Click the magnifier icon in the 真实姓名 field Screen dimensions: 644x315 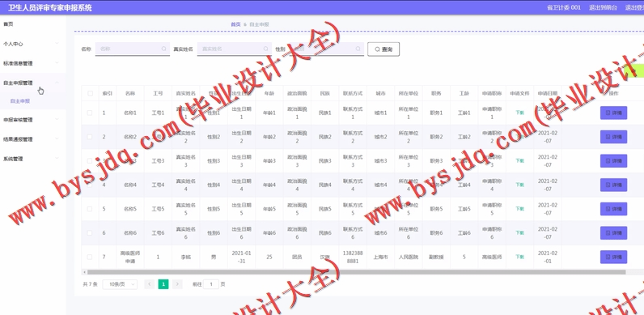click(265, 49)
